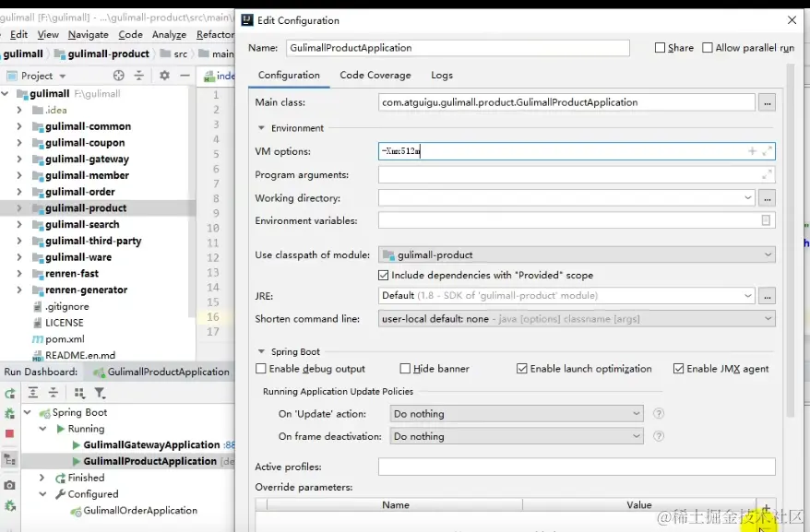Viewport: 810px width, 532px height.
Task: Toggle Enable JMX agent checkbox
Action: tap(678, 369)
